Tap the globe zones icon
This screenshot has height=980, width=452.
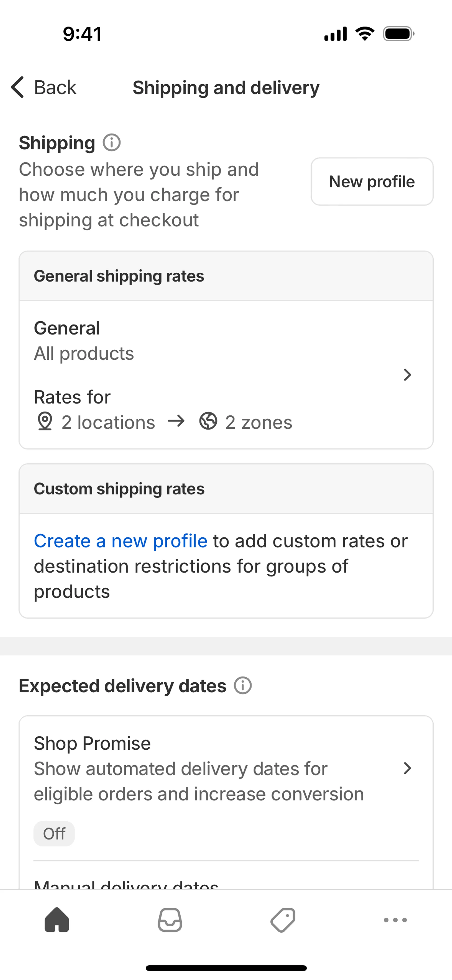[208, 421]
